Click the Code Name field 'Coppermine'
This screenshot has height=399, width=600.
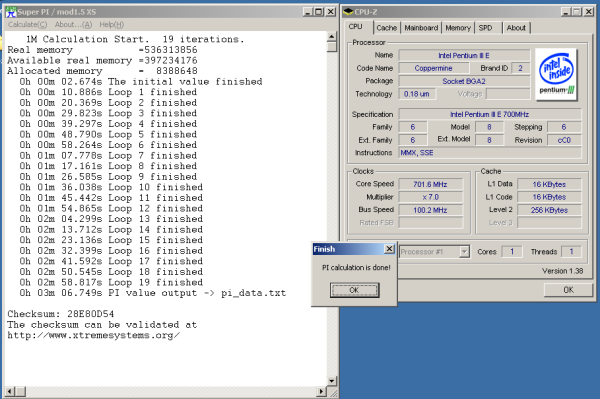434,68
